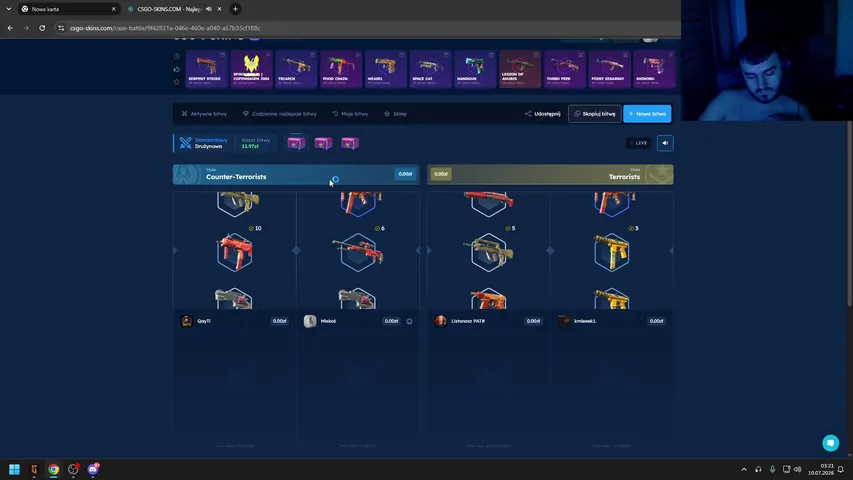The height and width of the screenshot is (480, 853).
Task: Click the red SMG in QayTi's spinner
Action: point(234,252)
